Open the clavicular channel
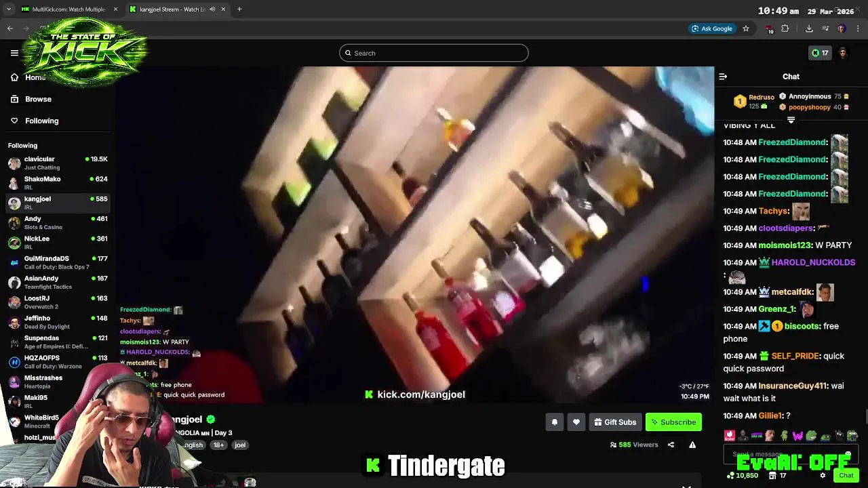Viewport: 868px width, 488px height. 58,163
